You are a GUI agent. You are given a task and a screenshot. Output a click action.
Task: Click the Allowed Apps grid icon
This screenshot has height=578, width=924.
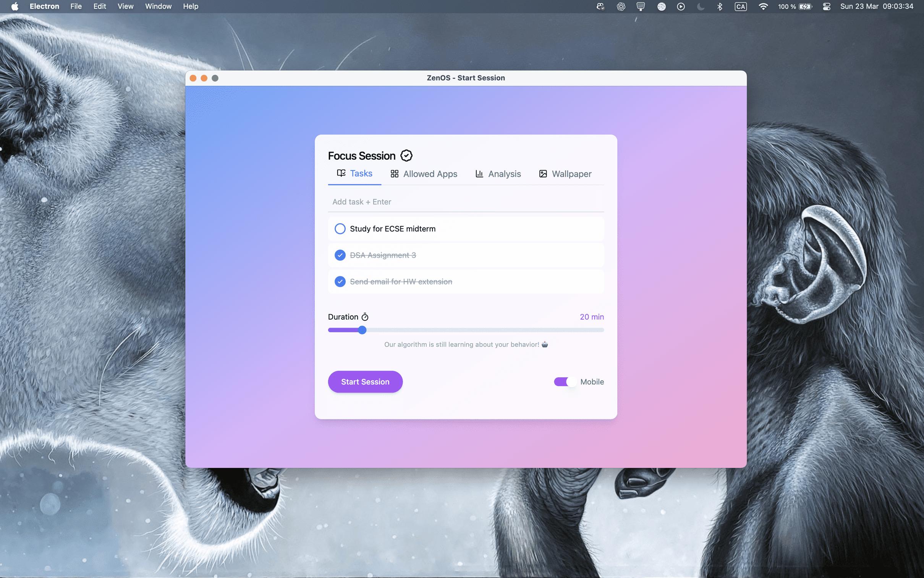coord(395,174)
